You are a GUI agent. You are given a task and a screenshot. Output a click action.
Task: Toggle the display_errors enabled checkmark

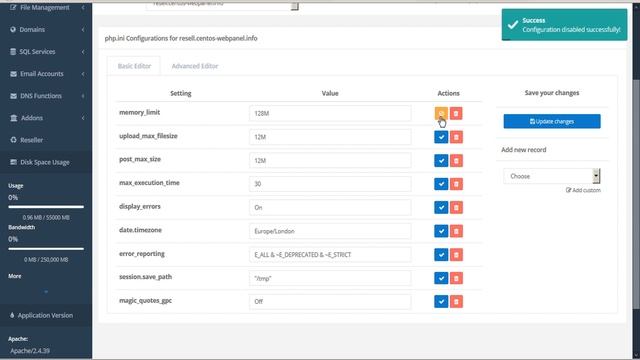pos(441,208)
